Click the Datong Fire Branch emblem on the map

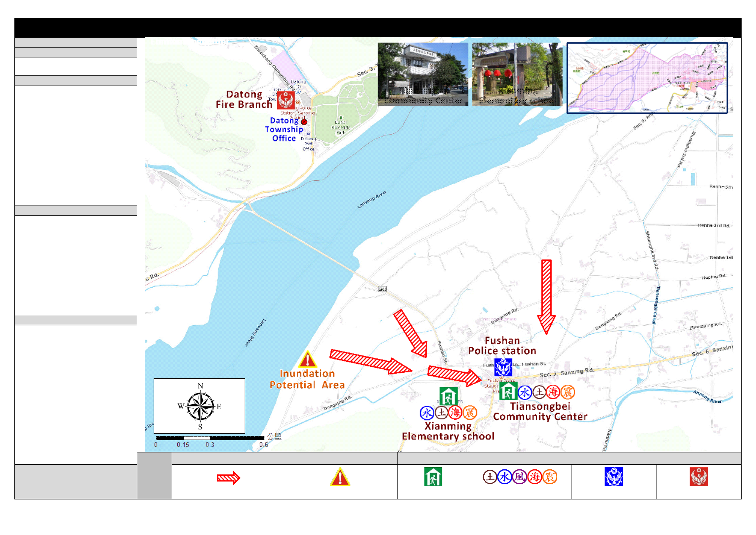pyautogui.click(x=286, y=100)
